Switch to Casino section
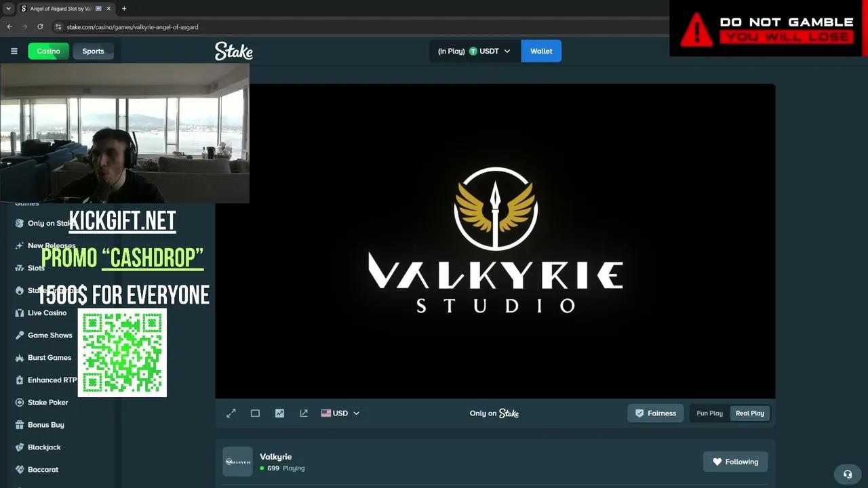The height and width of the screenshot is (488, 868). [48, 51]
